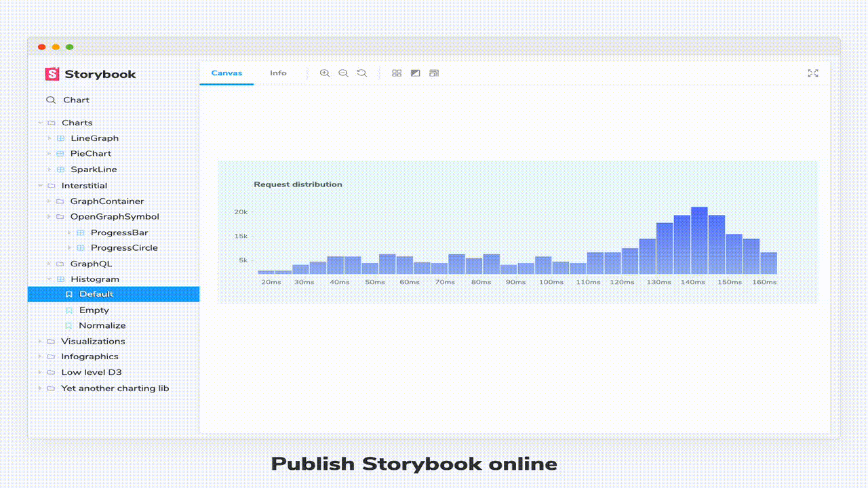The height and width of the screenshot is (488, 868).
Task: Click the Interstitial folder icon
Action: 52,186
